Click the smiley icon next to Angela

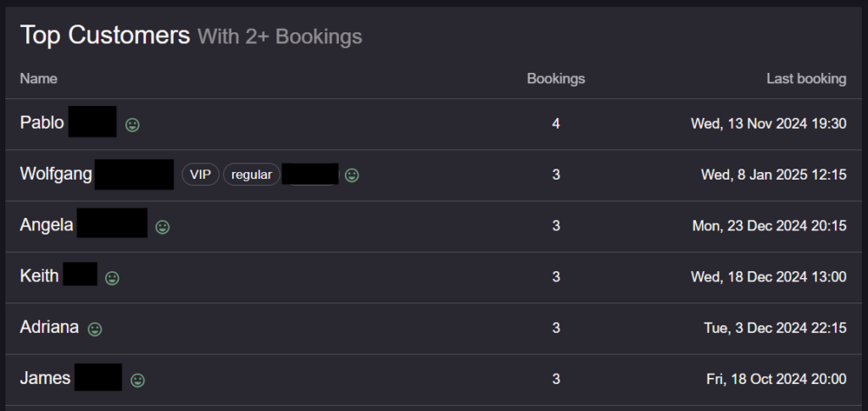[x=162, y=227]
